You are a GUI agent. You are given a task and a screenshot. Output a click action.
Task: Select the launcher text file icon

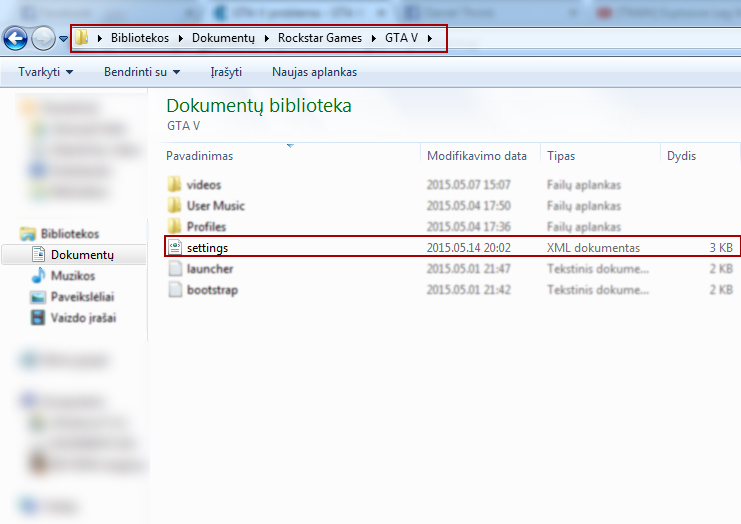[x=175, y=269]
